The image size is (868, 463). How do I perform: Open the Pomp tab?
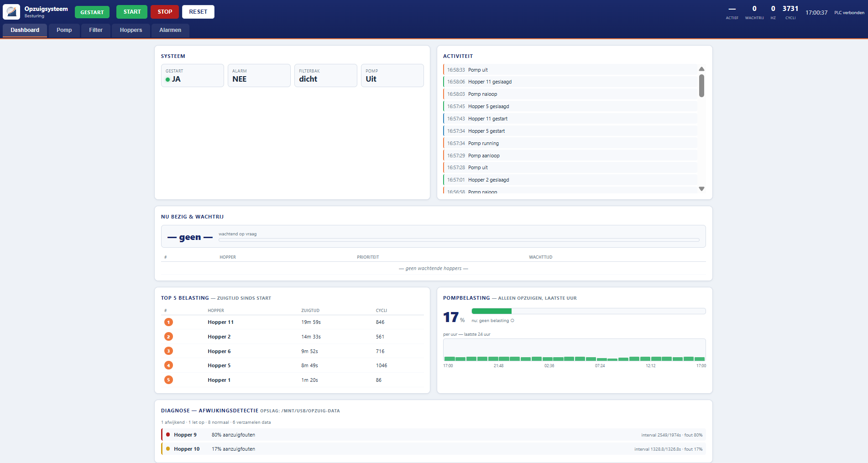(64, 30)
